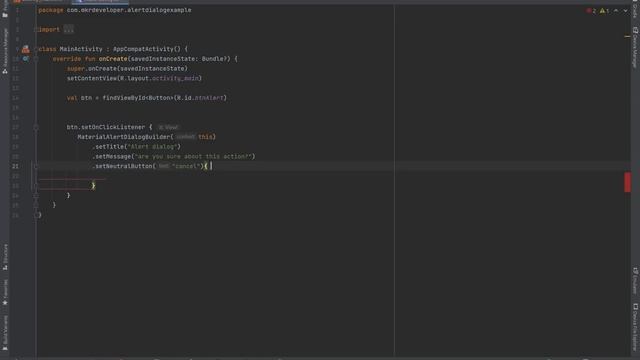
Task: Click the MainActivity class name
Action: pos(81,49)
